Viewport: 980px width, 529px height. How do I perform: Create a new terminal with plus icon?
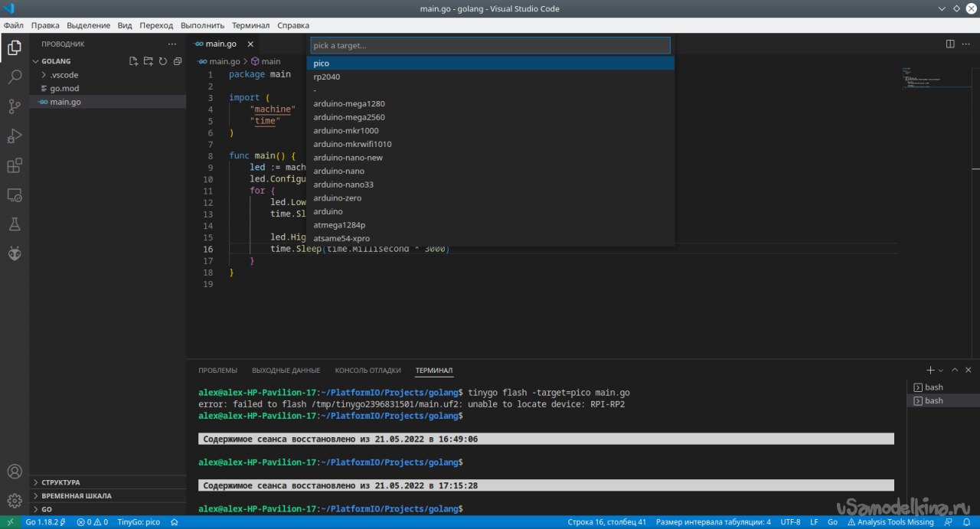point(930,371)
